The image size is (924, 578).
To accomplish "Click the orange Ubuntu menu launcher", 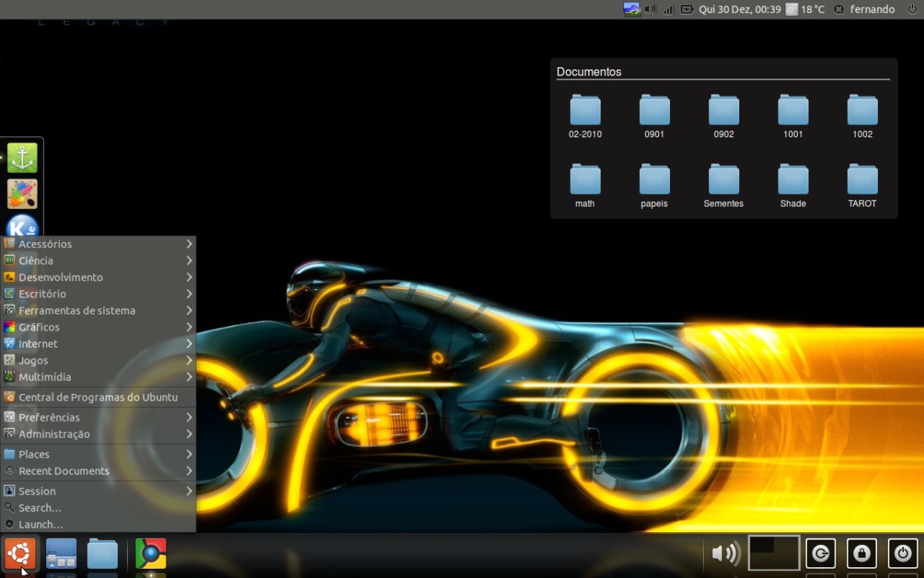I will click(x=20, y=553).
